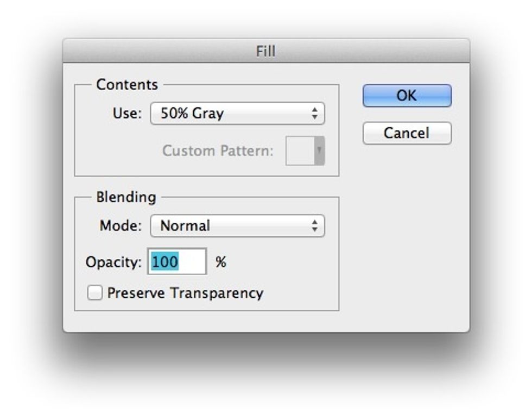Open the Use fill contents dropdown
The height and width of the screenshot is (419, 532).
coord(233,113)
